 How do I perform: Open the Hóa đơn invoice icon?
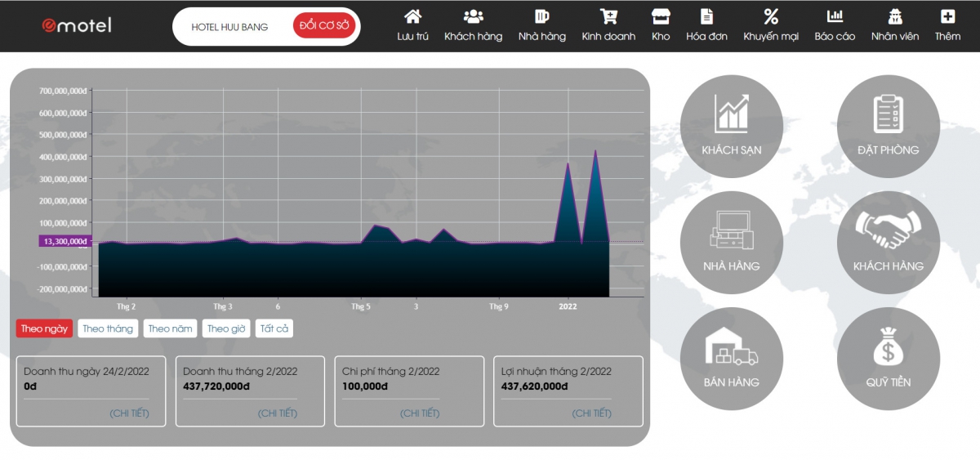(x=706, y=18)
